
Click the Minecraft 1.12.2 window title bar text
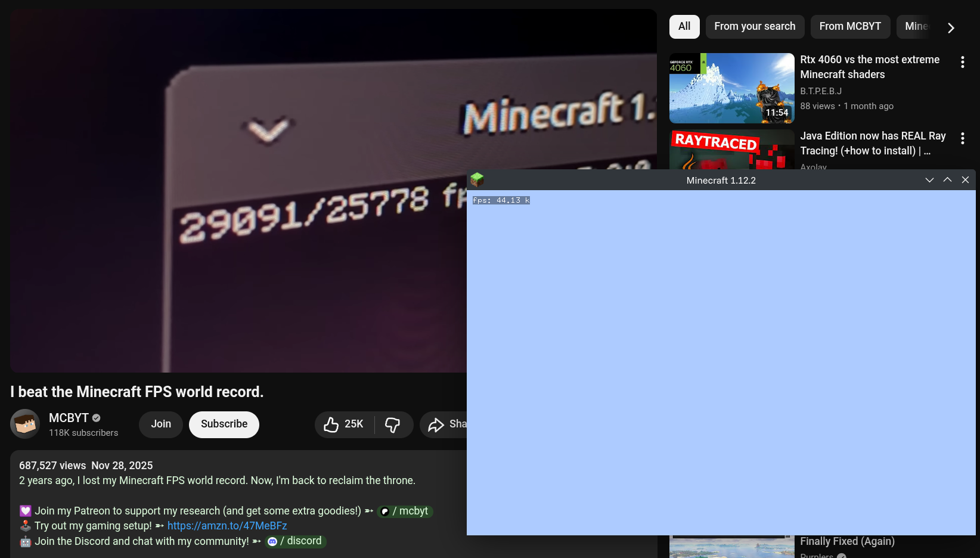[x=721, y=181]
